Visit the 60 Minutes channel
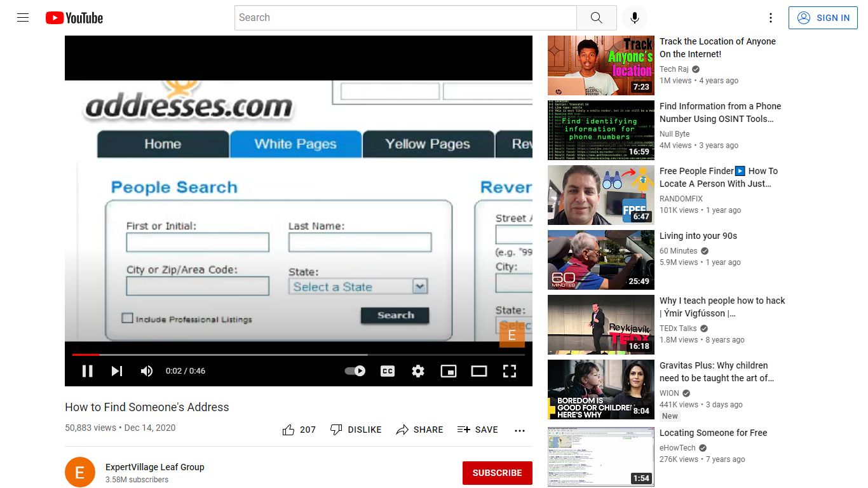This screenshot has height=488, width=868. [x=679, y=251]
